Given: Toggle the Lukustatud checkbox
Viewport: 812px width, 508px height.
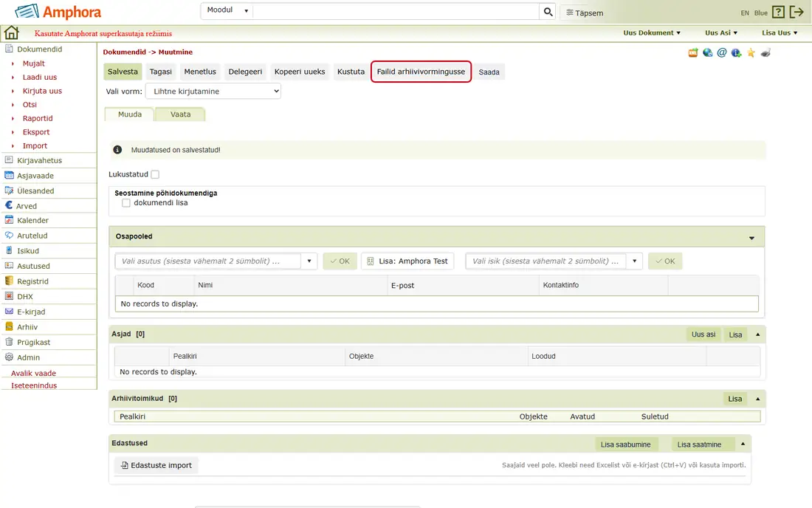Looking at the screenshot, I should [x=155, y=174].
